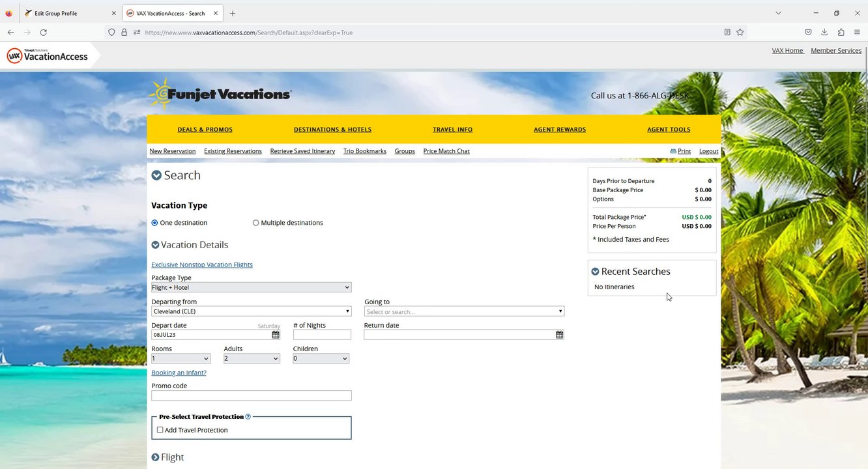Viewport: 868px width, 469px height.
Task: Click the Firefox View icon
Action: coord(8,13)
